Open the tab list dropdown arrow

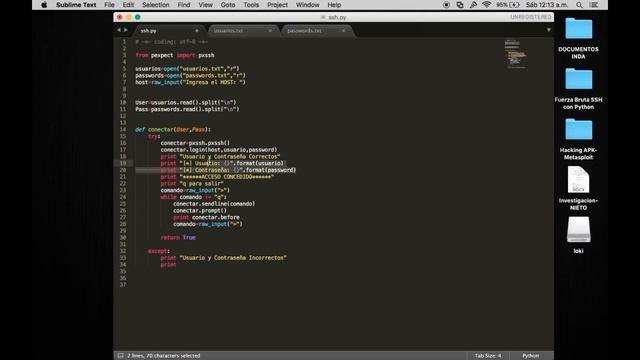click(549, 30)
